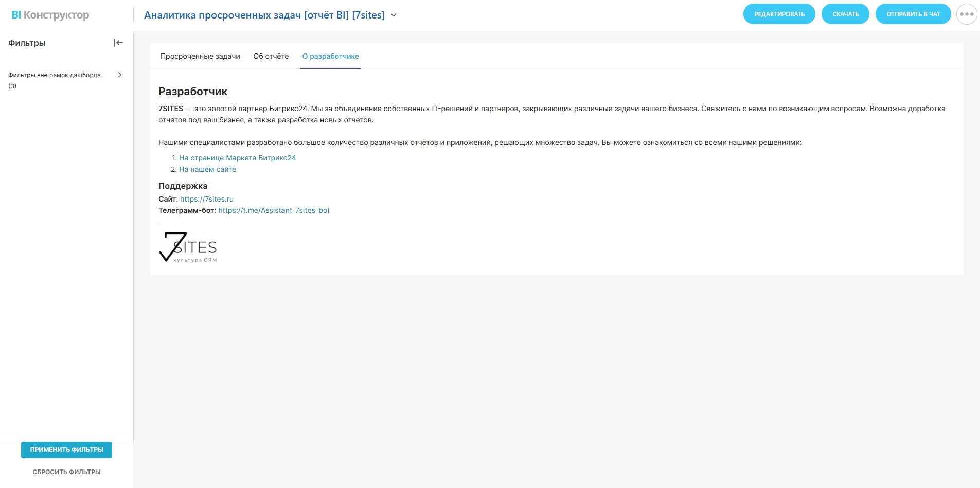Open На странице Маркета Битрикс24 link

(x=237, y=158)
